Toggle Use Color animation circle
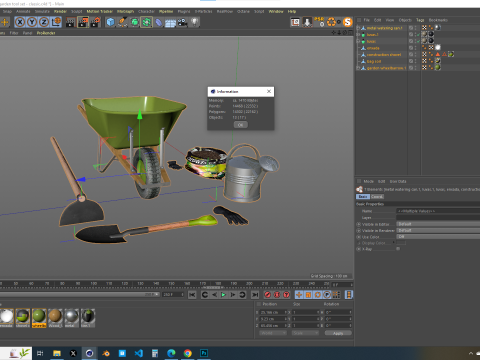 point(359,237)
